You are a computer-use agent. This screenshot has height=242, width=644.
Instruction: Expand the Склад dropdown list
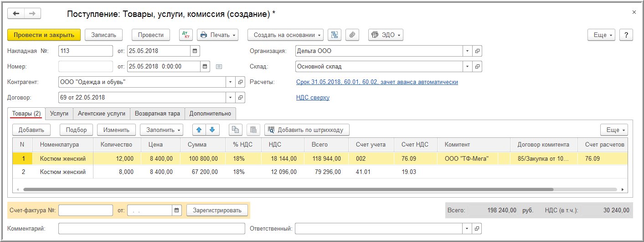tap(467, 67)
